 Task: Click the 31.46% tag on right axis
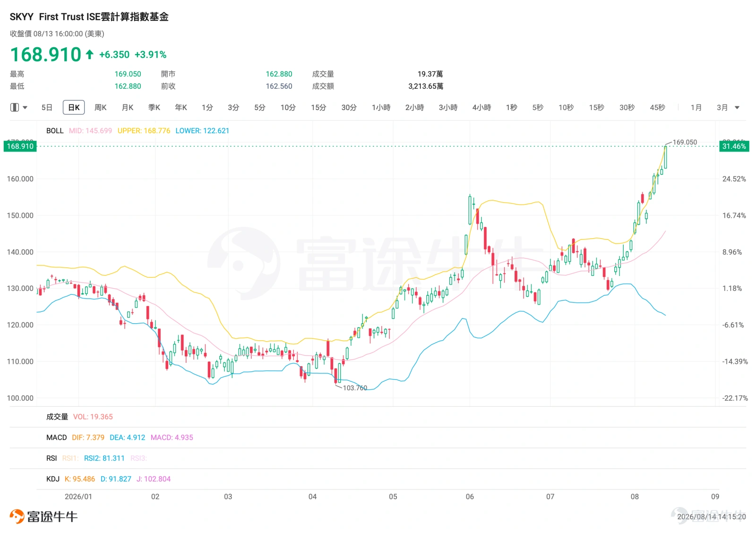734,146
